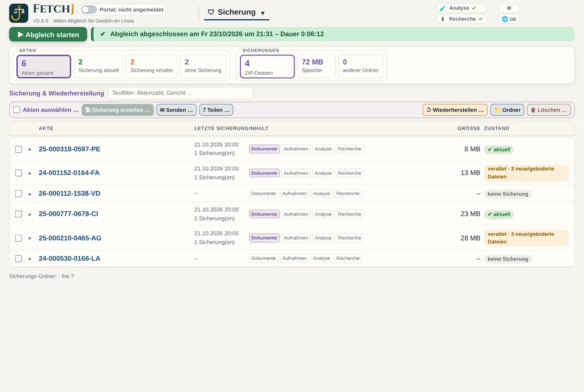Select the ohne Sicherung filter card
Image resolution: width=584 pixels, height=392 pixels.
click(203, 66)
